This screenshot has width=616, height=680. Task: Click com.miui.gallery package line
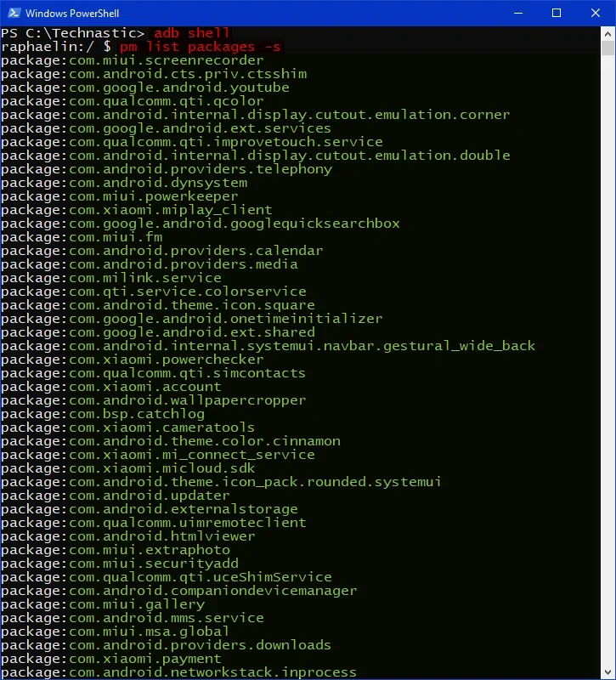tap(103, 603)
